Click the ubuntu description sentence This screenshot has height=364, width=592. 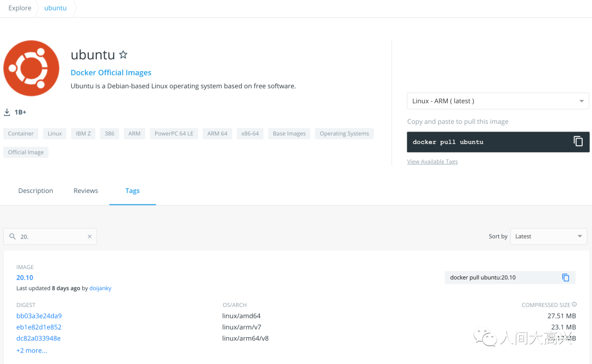click(x=183, y=86)
